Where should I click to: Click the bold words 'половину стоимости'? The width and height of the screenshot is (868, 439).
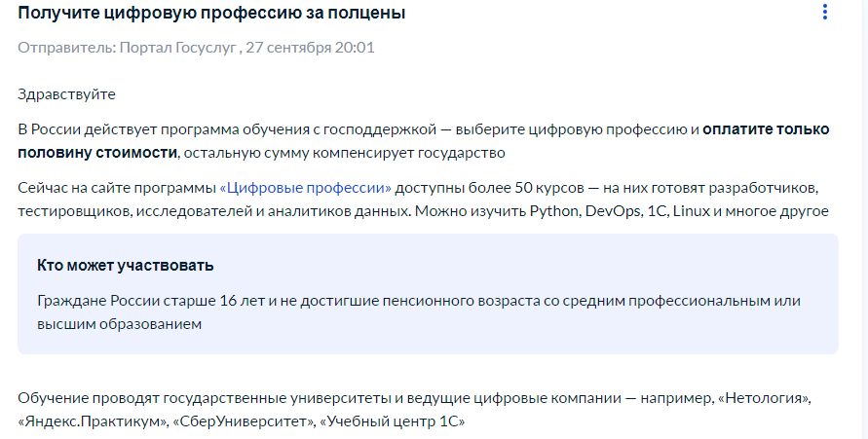(x=97, y=153)
